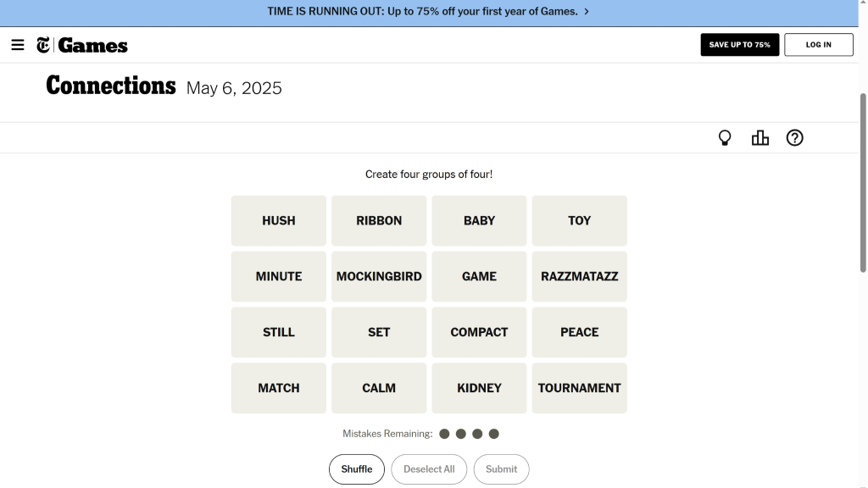Choose the RIBBON tile

click(x=379, y=221)
